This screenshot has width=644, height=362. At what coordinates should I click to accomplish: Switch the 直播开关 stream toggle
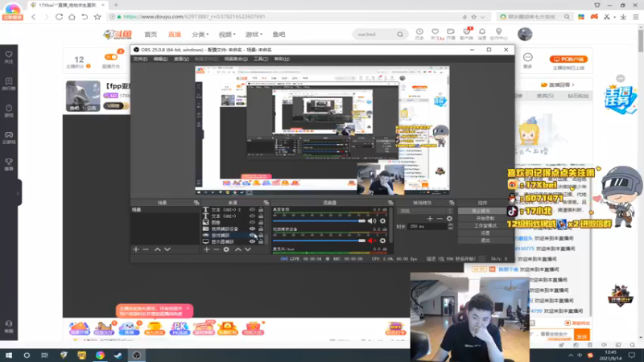[x=111, y=57]
